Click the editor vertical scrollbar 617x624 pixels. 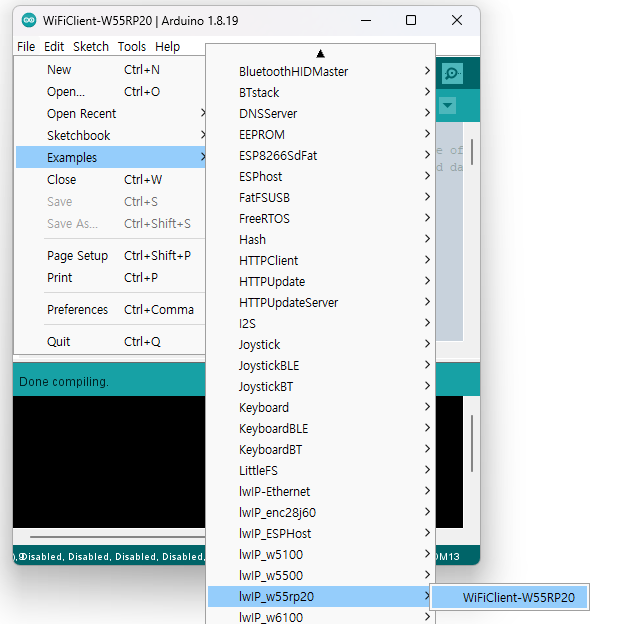tap(472, 152)
